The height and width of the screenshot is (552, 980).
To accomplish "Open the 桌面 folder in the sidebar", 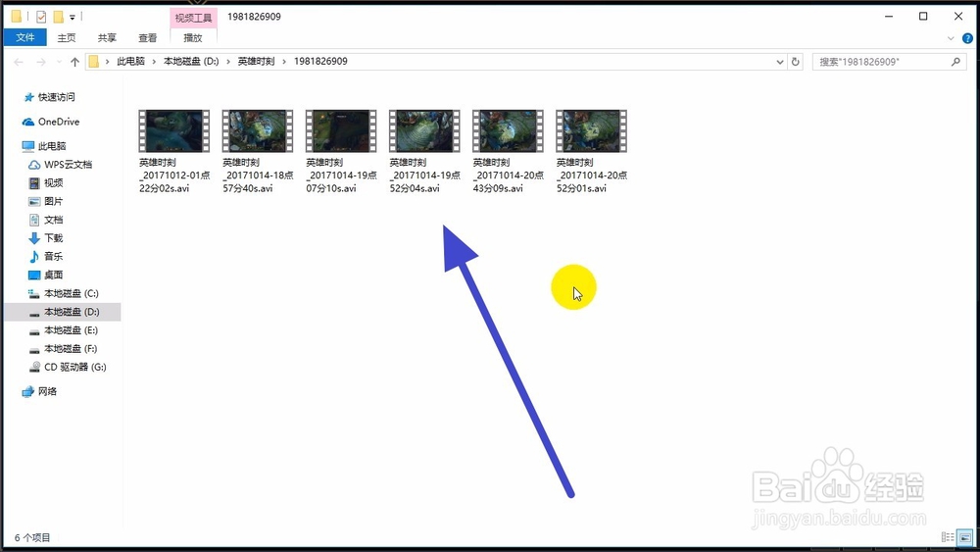I will click(46, 276).
